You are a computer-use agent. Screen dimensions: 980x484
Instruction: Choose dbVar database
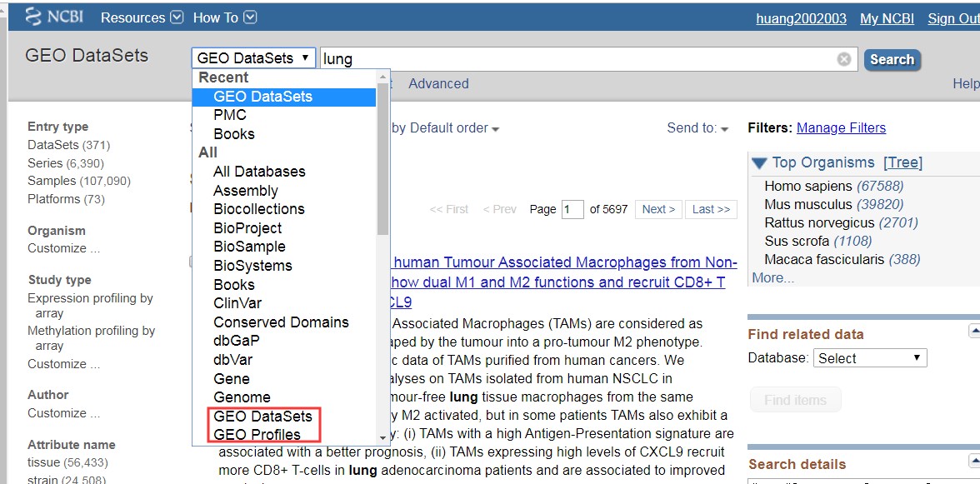(x=232, y=360)
